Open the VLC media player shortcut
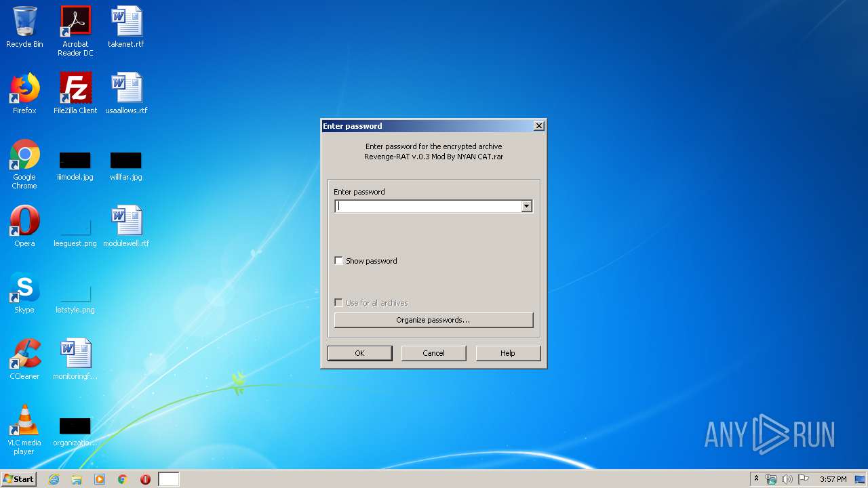Image resolution: width=868 pixels, height=488 pixels. (24, 430)
